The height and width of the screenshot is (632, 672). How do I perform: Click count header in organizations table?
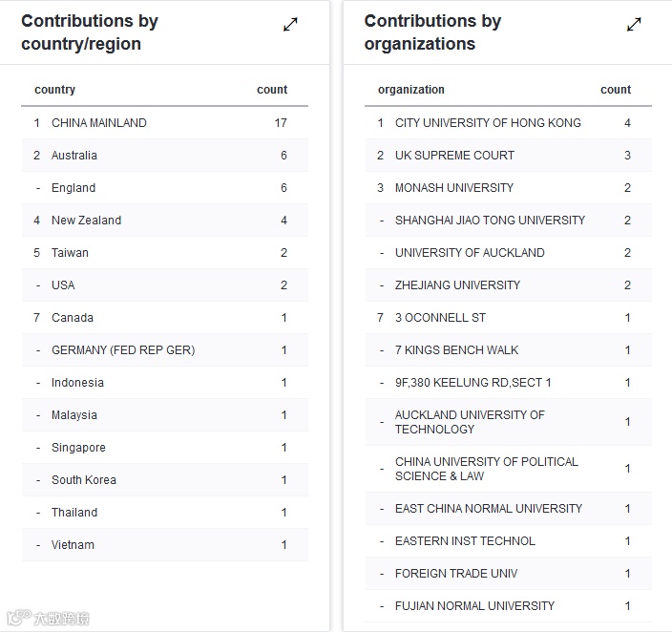tap(616, 90)
